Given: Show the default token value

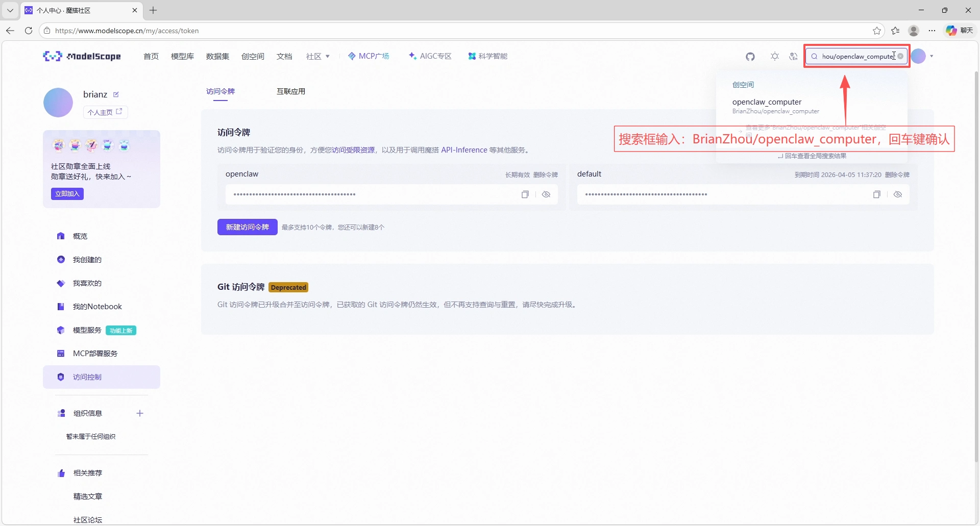Looking at the screenshot, I should pyautogui.click(x=898, y=194).
